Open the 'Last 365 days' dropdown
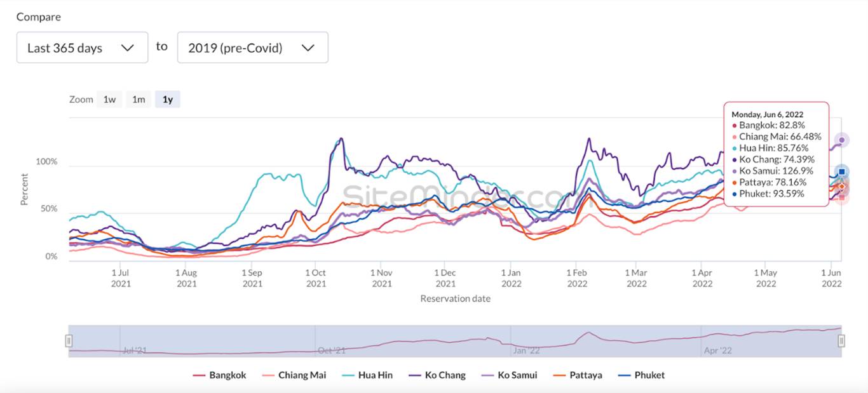Image resolution: width=868 pixels, height=393 pixels. tap(82, 48)
